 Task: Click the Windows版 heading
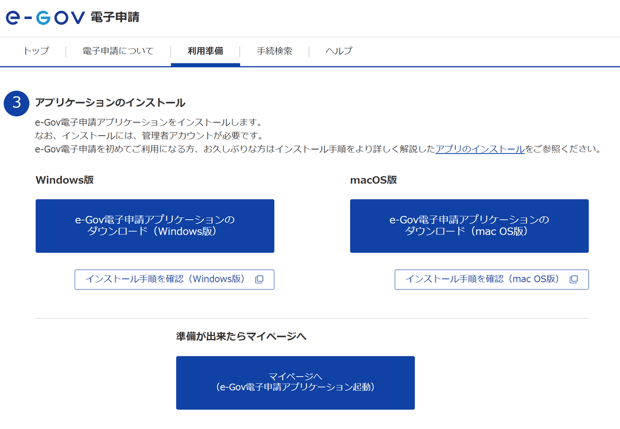coord(65,180)
